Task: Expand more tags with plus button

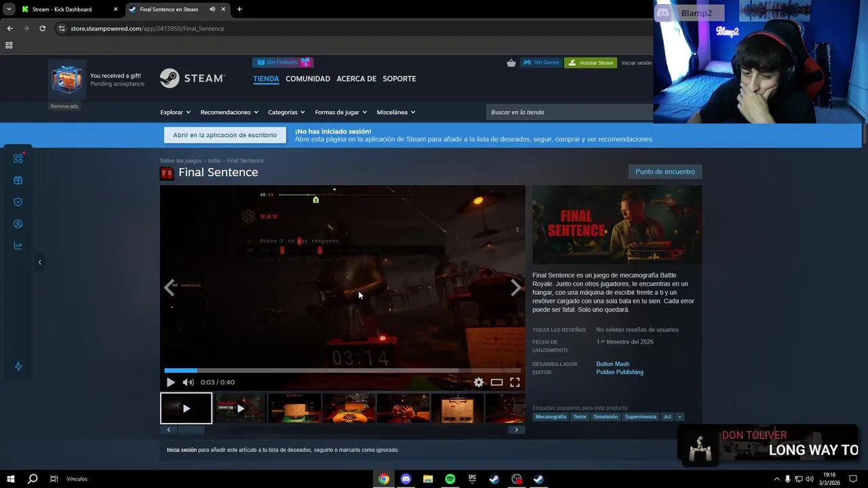Action: tap(679, 417)
